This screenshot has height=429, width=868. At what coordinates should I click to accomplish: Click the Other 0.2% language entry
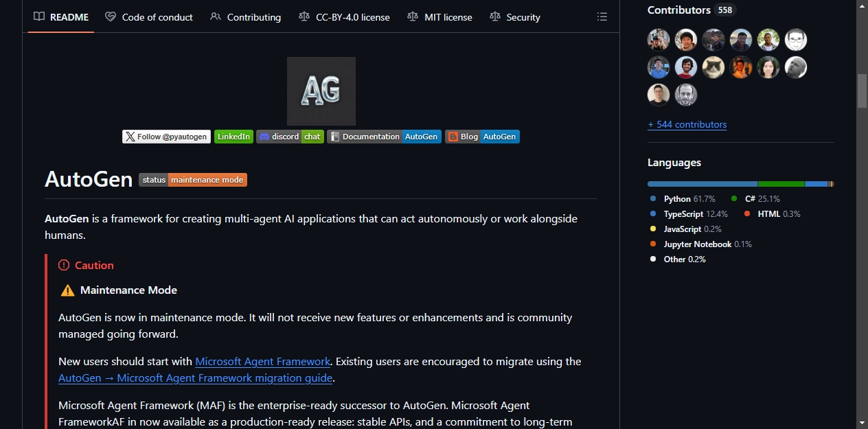click(x=678, y=259)
